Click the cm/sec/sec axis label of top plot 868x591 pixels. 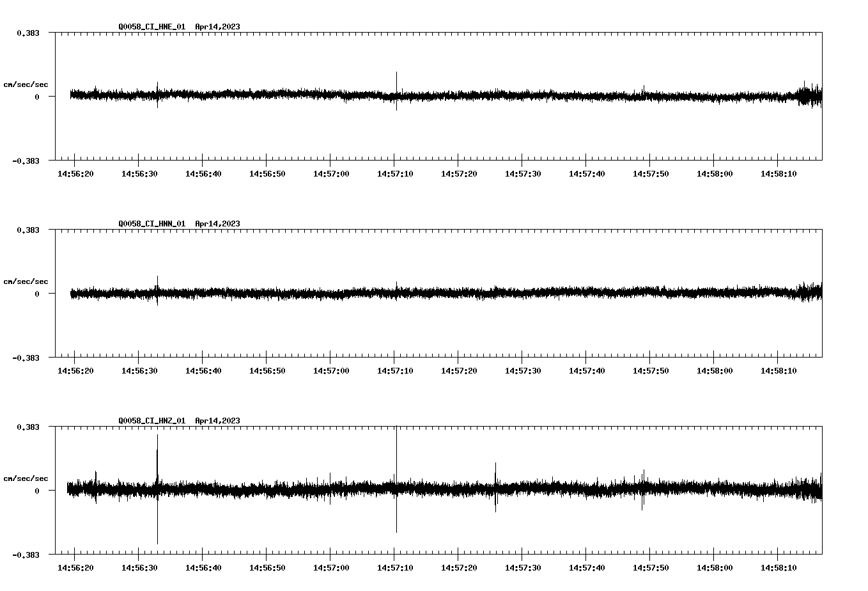tap(26, 84)
